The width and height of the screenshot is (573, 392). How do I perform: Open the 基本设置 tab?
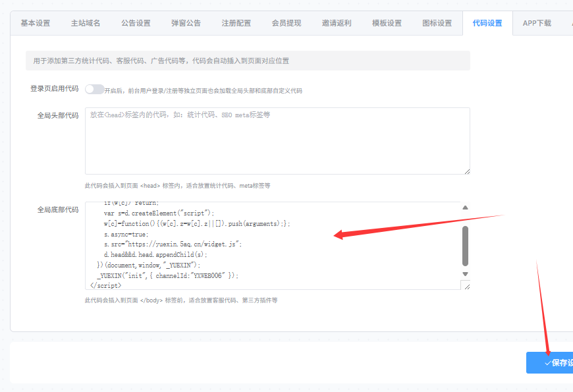point(36,23)
